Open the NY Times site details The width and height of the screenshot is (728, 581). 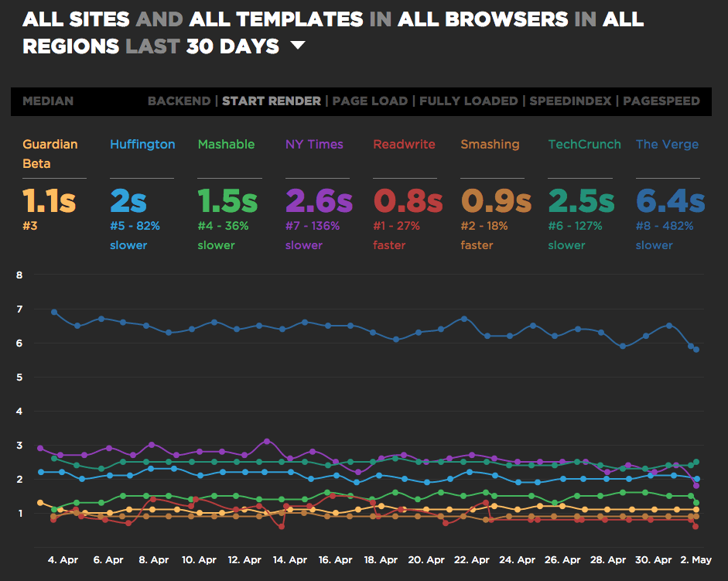pyautogui.click(x=314, y=145)
